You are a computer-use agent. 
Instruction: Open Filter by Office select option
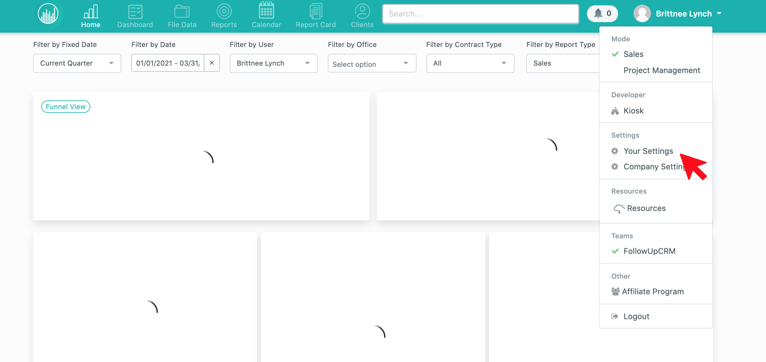coord(372,64)
